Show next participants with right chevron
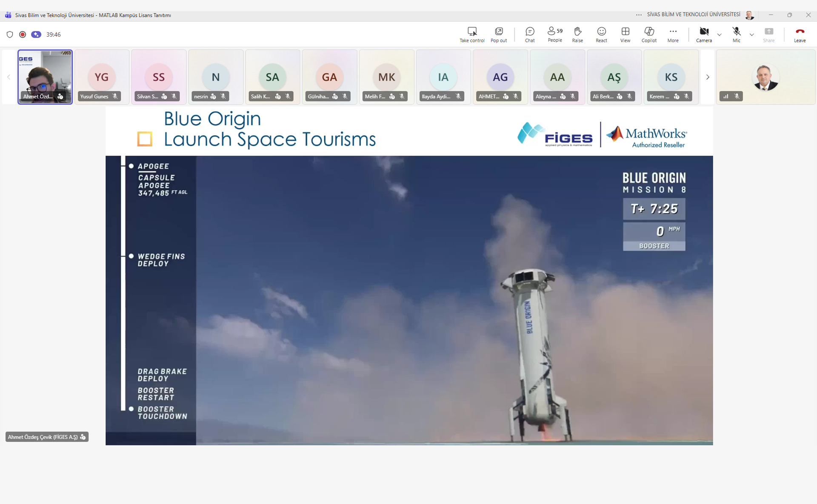The width and height of the screenshot is (817, 504). 708,77
